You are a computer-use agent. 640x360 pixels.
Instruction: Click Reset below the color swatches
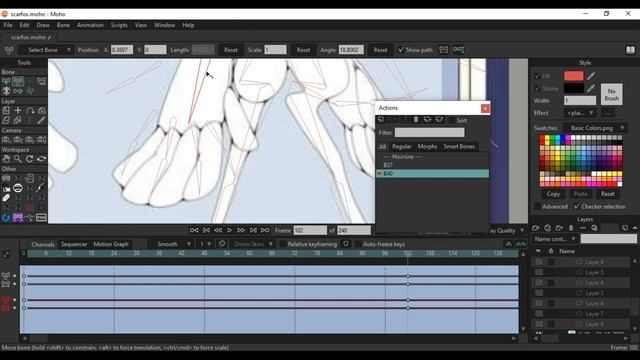[608, 194]
